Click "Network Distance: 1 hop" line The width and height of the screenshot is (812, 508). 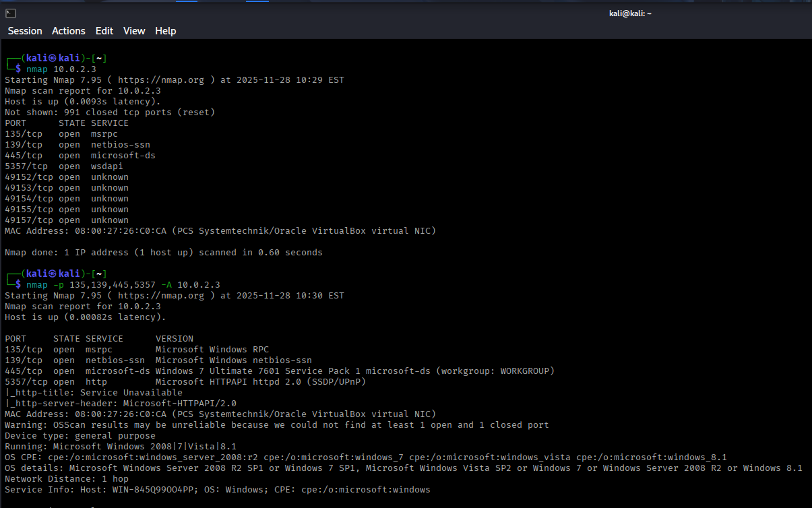[67, 479]
